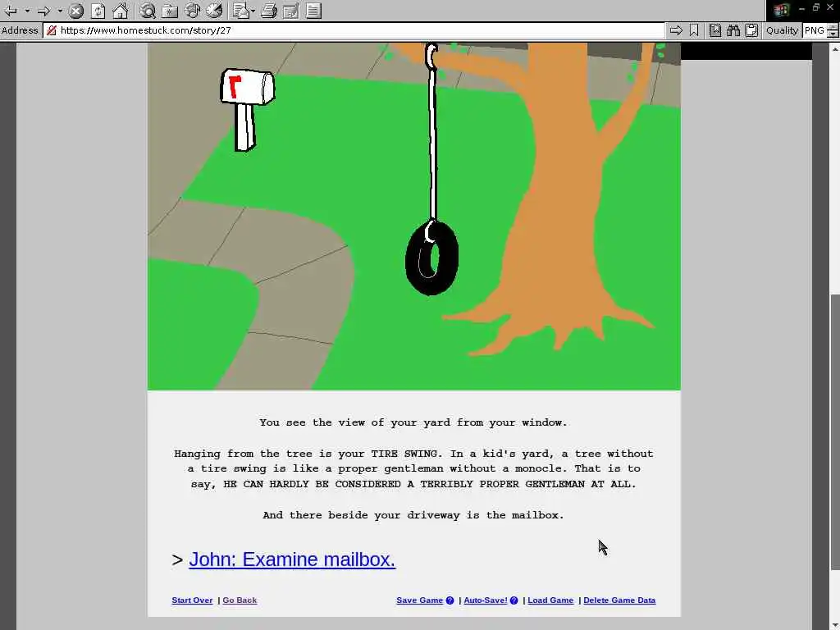Viewport: 840px width, 630px height.
Task: Click the text page toolbar icon
Action: click(x=314, y=10)
